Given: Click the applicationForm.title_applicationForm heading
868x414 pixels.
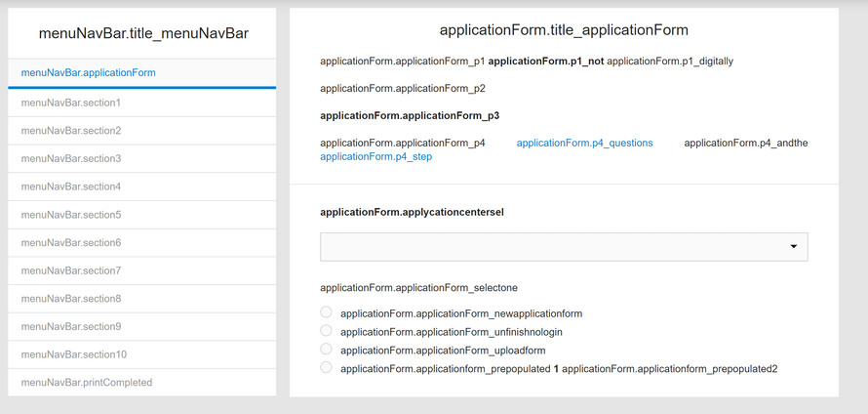Looking at the screenshot, I should coord(564,30).
